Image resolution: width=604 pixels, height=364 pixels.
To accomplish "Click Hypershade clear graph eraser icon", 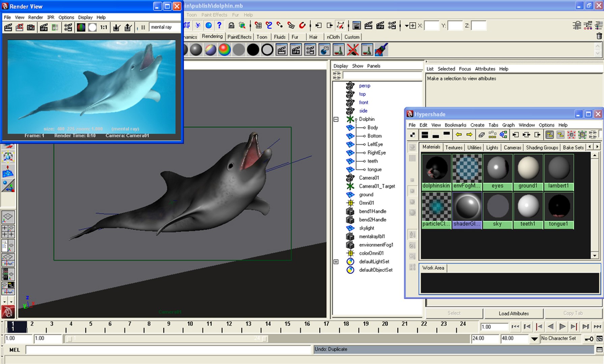I will point(482,135).
